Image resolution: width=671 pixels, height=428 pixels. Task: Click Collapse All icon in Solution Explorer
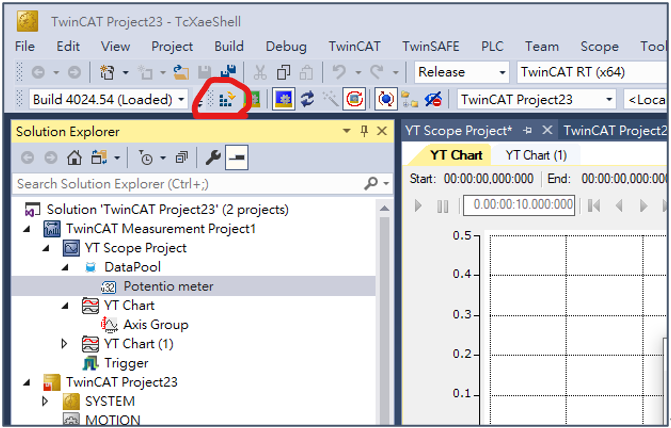click(x=182, y=158)
